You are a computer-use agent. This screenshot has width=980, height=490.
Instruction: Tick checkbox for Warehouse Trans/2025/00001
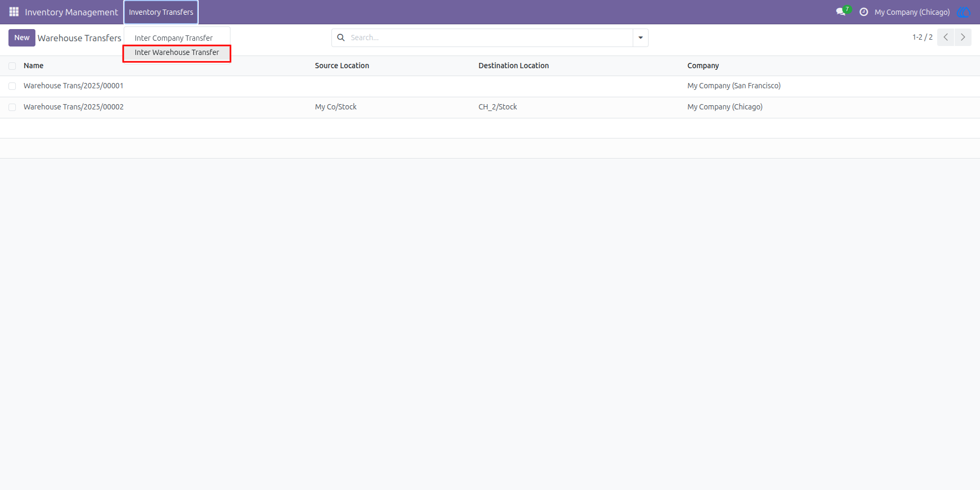(x=12, y=86)
